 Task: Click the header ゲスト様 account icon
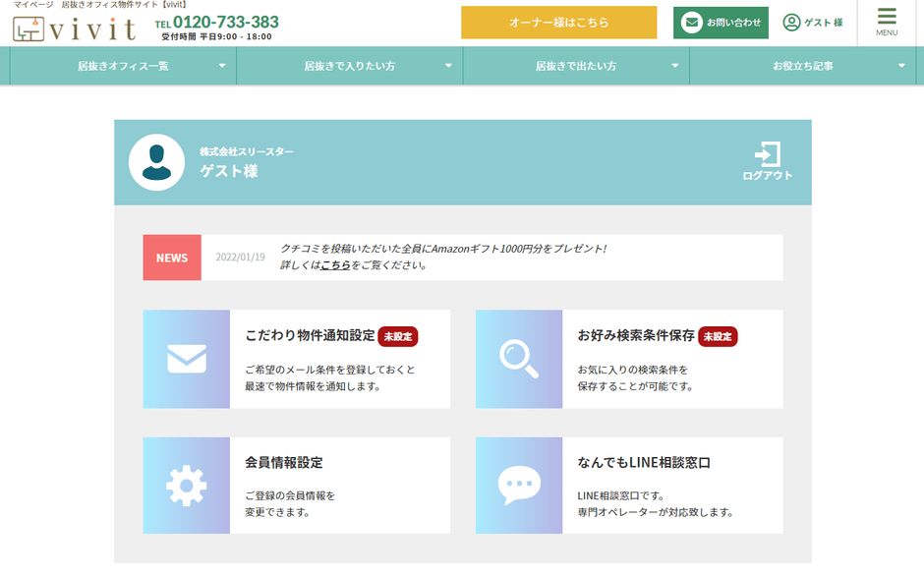click(x=791, y=22)
